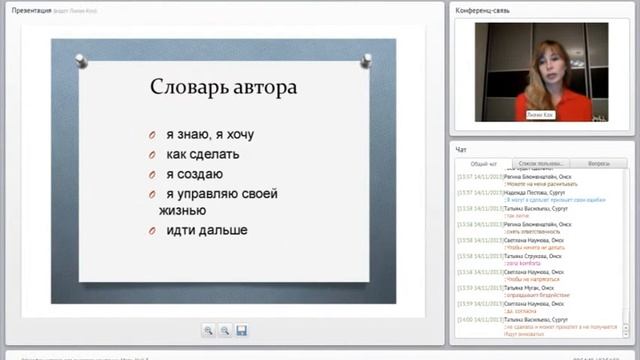
Task: Select chat message Чтобы не напрягаться
Action: click(x=533, y=280)
